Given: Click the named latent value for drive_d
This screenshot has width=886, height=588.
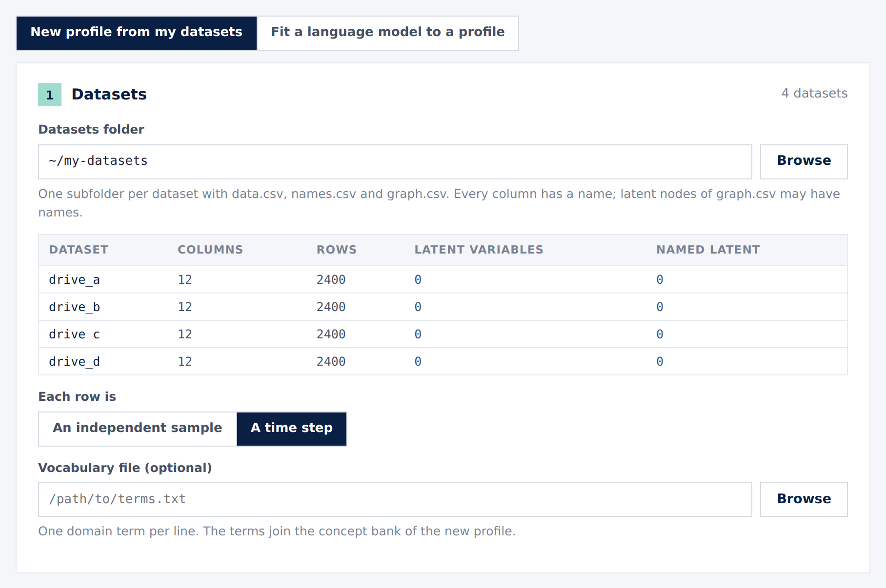Looking at the screenshot, I should (660, 362).
